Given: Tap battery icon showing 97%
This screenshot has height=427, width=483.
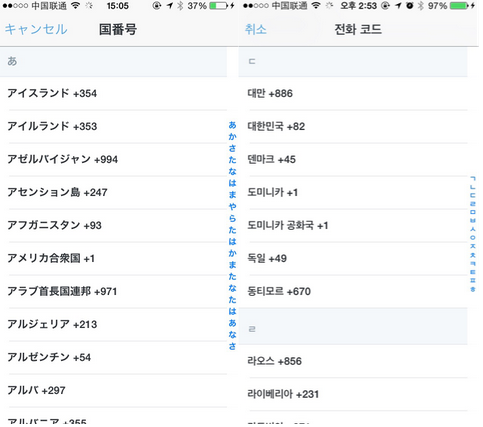Looking at the screenshot, I should point(459,6).
